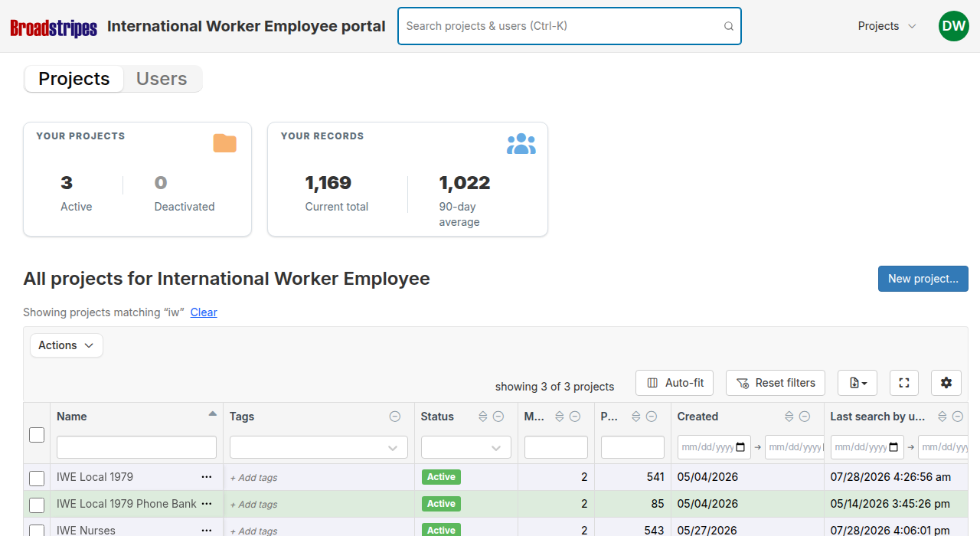Click Active badge for IWE Local 1979 Phone Bank

pos(441,504)
